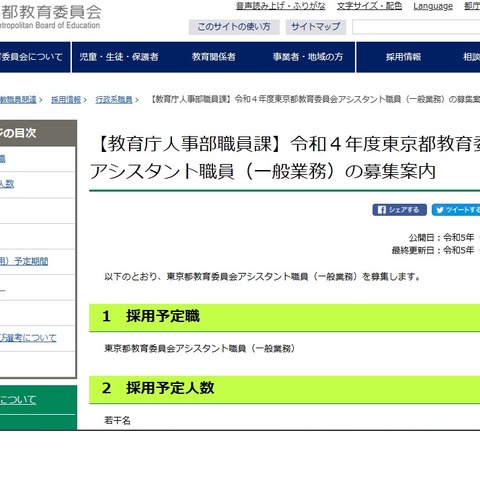Open 事業者・地域の方 menu
Screen dimensions: 480x480
pos(308,57)
